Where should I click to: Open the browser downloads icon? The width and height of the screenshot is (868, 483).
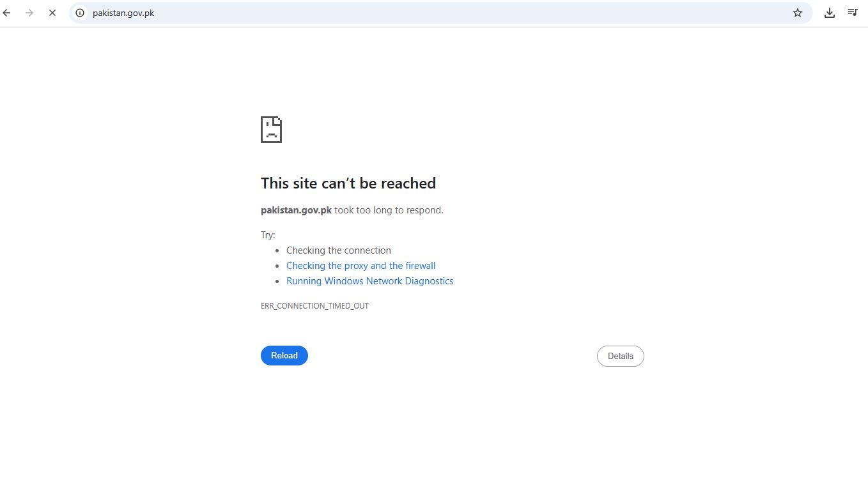coord(830,13)
